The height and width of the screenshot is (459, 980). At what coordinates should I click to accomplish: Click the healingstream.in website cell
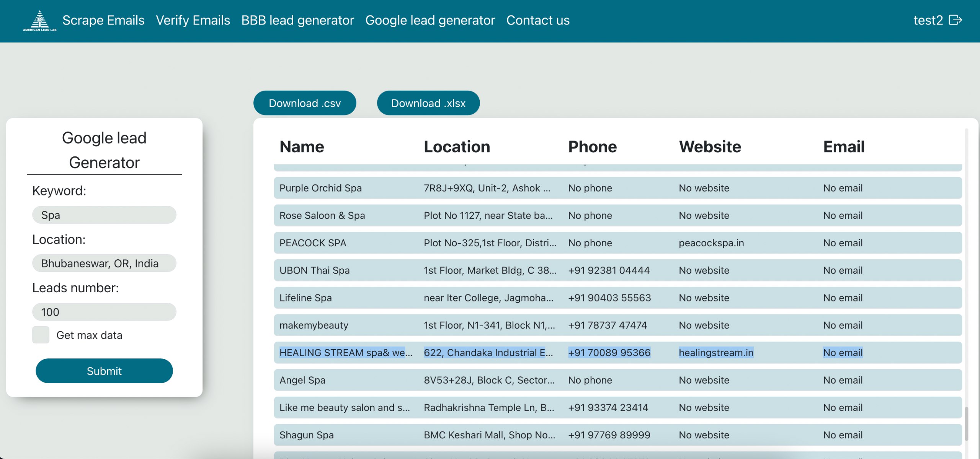coord(715,353)
